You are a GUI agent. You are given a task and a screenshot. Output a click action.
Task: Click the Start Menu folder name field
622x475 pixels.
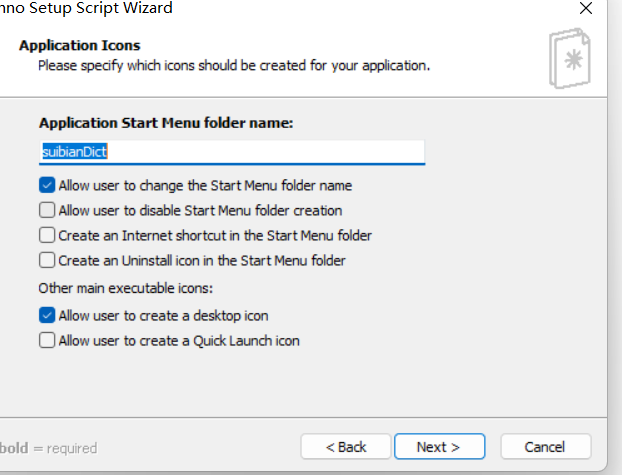pos(232,152)
